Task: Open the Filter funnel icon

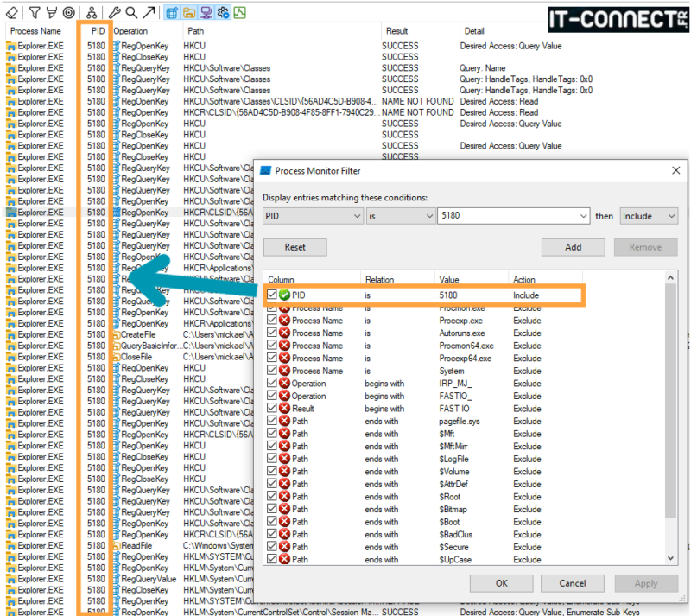Action: 35,12
